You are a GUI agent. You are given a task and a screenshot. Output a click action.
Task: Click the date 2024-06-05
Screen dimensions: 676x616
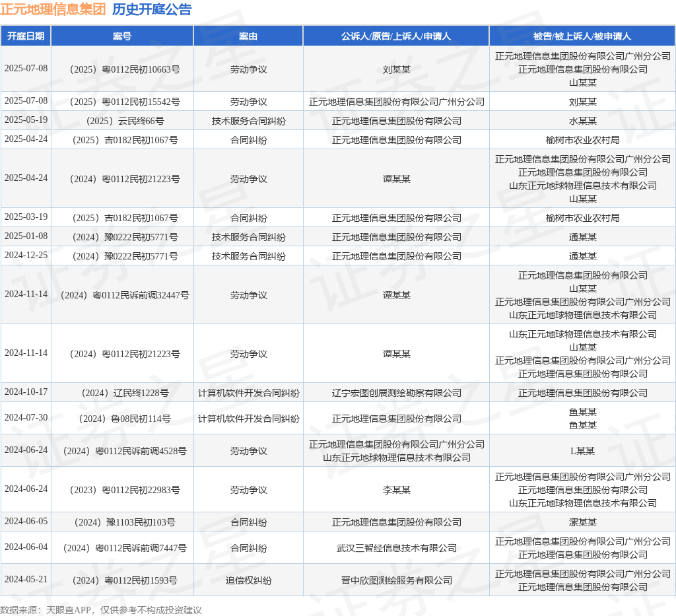tap(26, 521)
